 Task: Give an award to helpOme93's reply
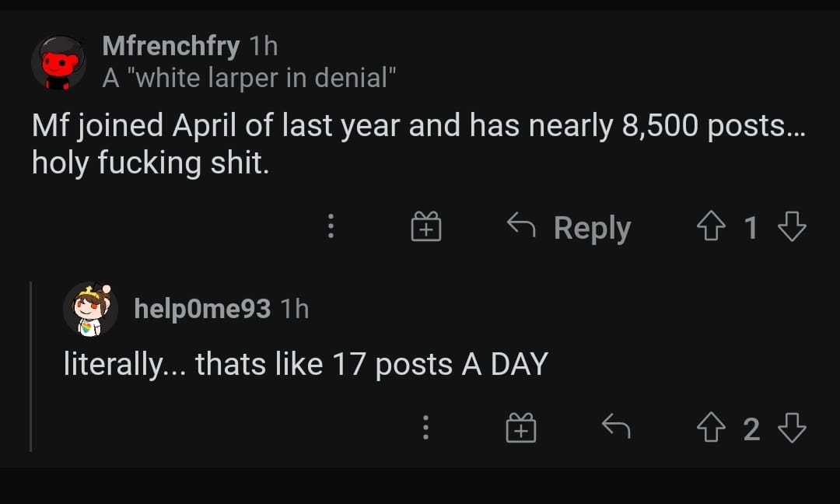[x=520, y=428]
